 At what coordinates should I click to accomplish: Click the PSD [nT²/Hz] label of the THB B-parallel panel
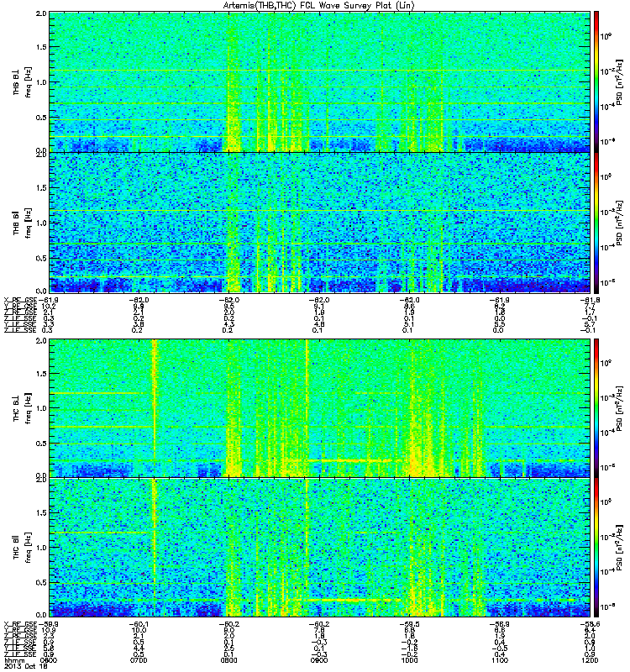(619, 223)
